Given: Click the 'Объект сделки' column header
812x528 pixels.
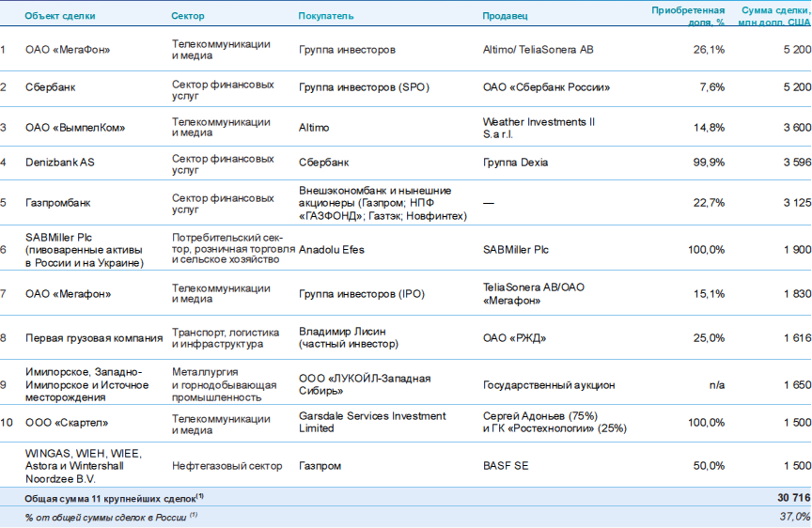Looking at the screenshot, I should 60,16.
